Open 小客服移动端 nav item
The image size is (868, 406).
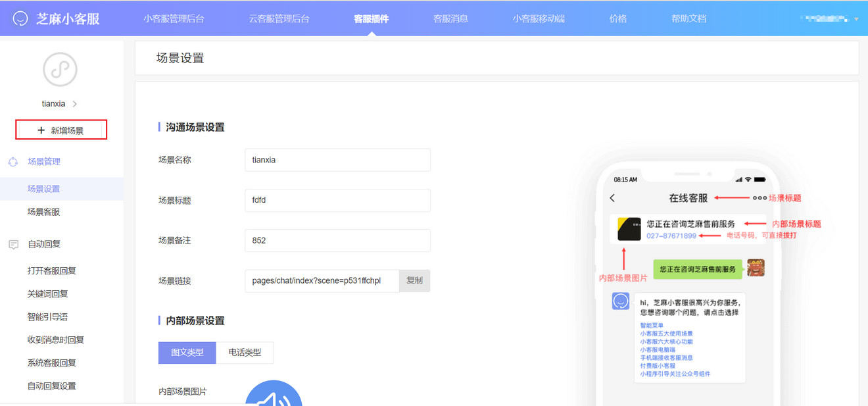[x=539, y=18]
